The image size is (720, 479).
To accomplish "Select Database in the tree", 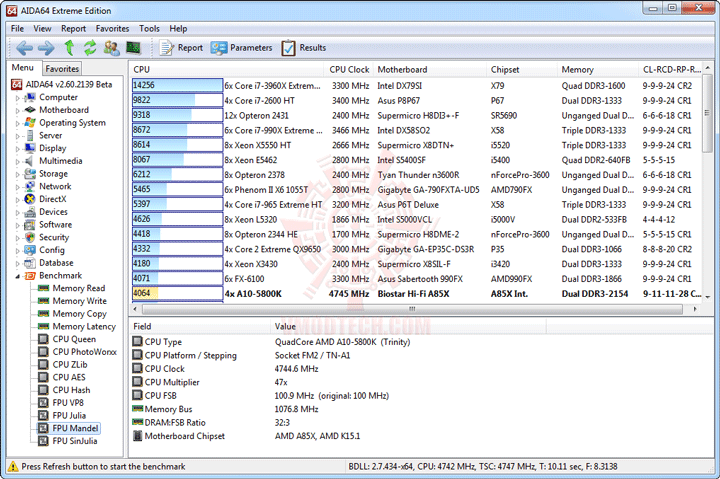I will tap(49, 263).
